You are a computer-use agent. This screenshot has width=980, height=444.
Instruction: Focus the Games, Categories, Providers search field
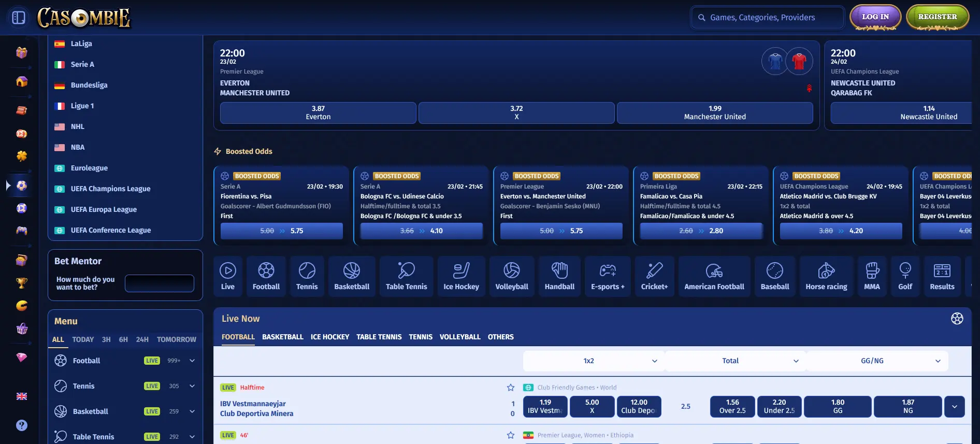pyautogui.click(x=768, y=18)
